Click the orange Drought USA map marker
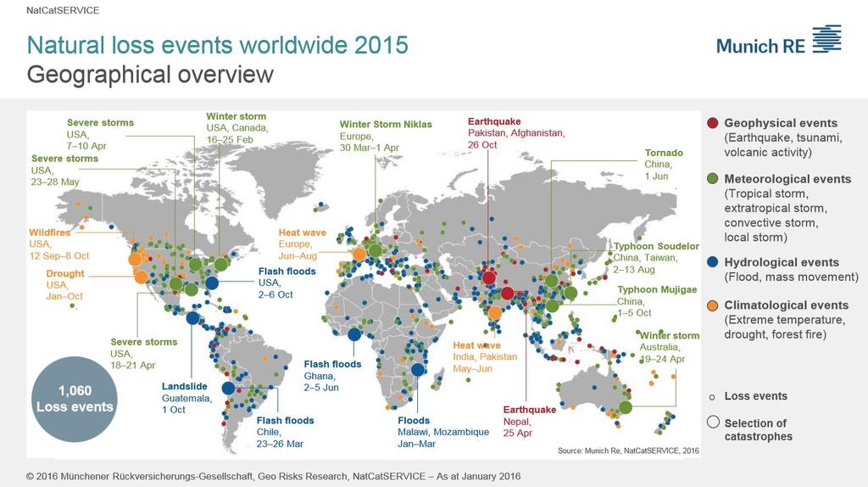Image resolution: width=868 pixels, height=487 pixels. click(141, 277)
